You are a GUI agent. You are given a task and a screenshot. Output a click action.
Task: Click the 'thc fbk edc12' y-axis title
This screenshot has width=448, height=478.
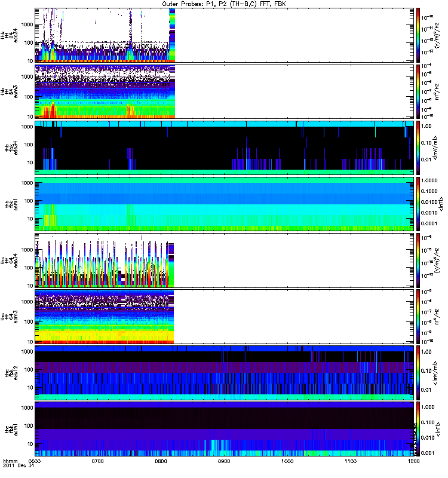(11, 373)
